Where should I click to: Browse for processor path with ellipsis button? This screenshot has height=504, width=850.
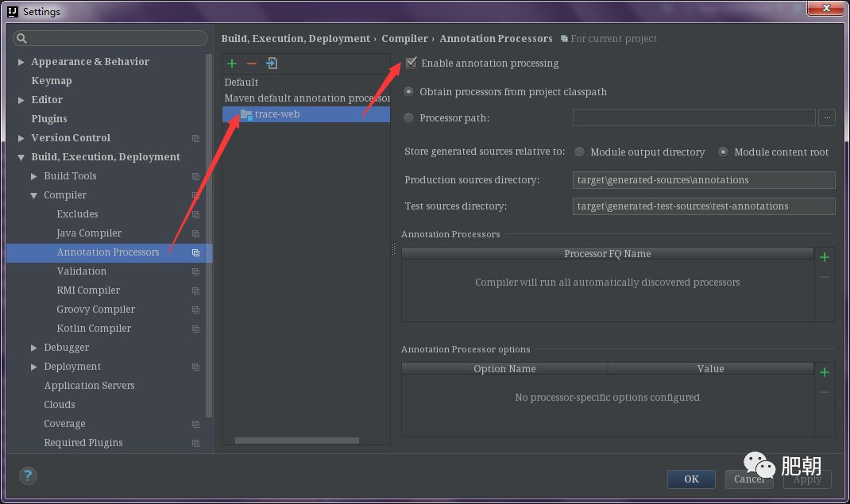click(x=826, y=117)
